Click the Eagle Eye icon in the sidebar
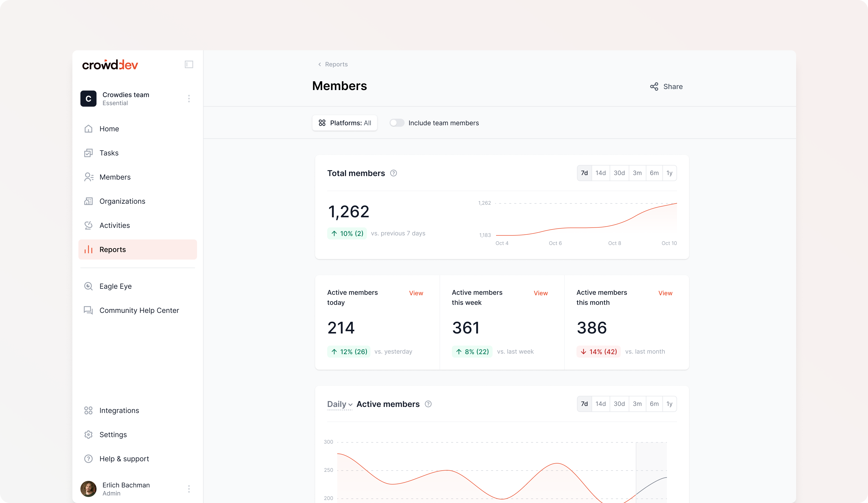The image size is (868, 503). 88,286
